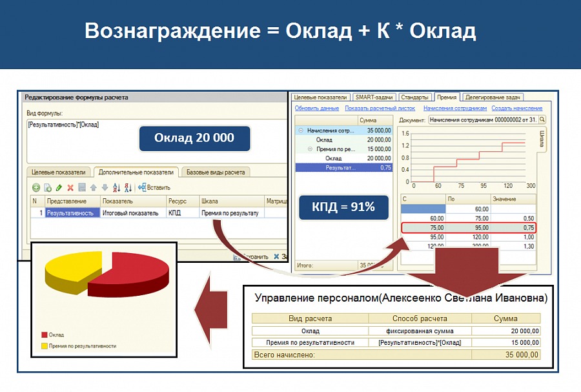Click the formula text field [Результативность]*[Оклад]
The height and width of the screenshot is (392, 581).
pyautogui.click(x=157, y=141)
